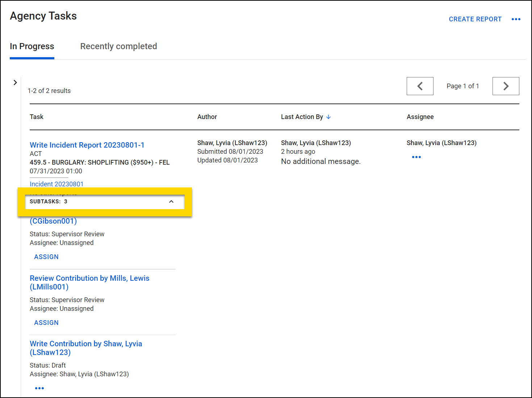Click ASSIGN under the Mills, Lewis review subtask
532x398 pixels.
(46, 322)
